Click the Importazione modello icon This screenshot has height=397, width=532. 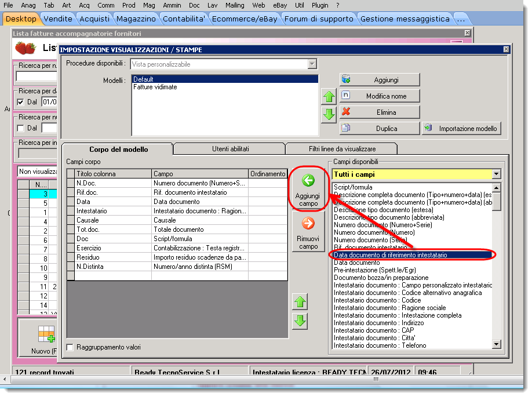point(428,128)
